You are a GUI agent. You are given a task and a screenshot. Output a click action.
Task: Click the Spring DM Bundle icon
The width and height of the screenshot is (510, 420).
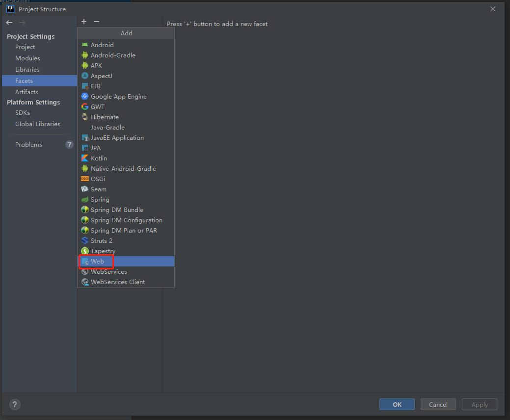coord(85,210)
